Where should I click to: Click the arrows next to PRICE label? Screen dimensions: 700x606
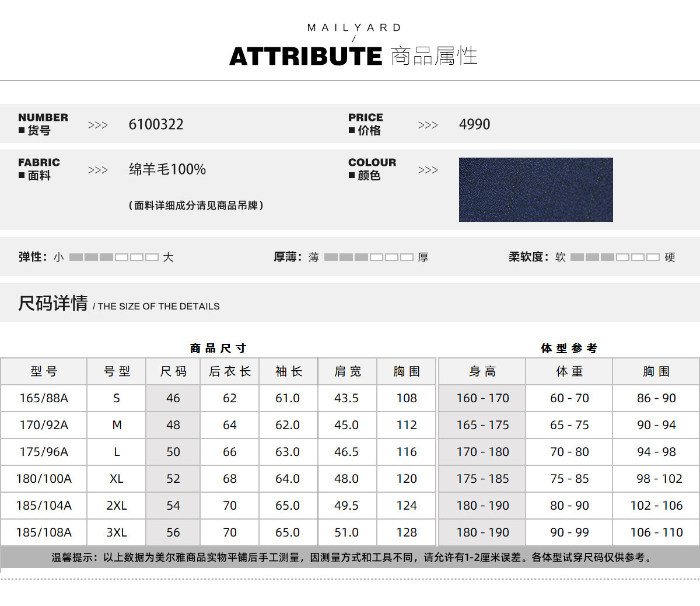(x=428, y=125)
